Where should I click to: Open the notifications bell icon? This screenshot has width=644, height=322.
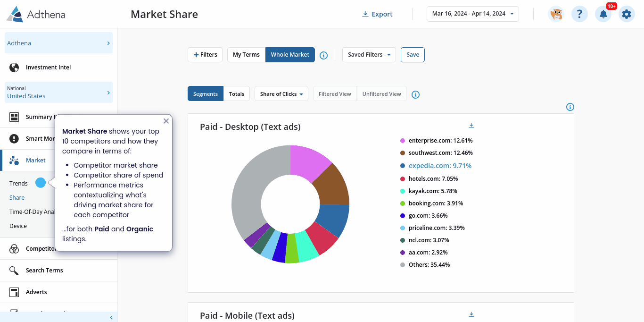click(603, 14)
